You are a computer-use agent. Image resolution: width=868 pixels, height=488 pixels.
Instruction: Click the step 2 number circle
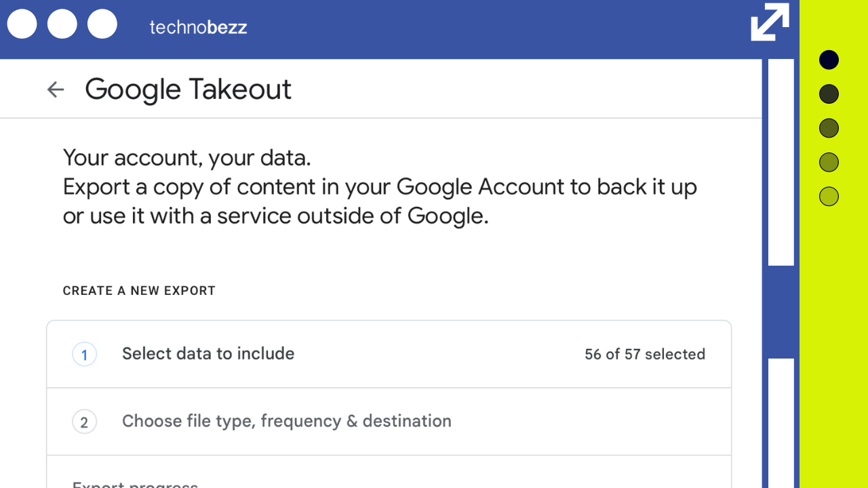85,422
